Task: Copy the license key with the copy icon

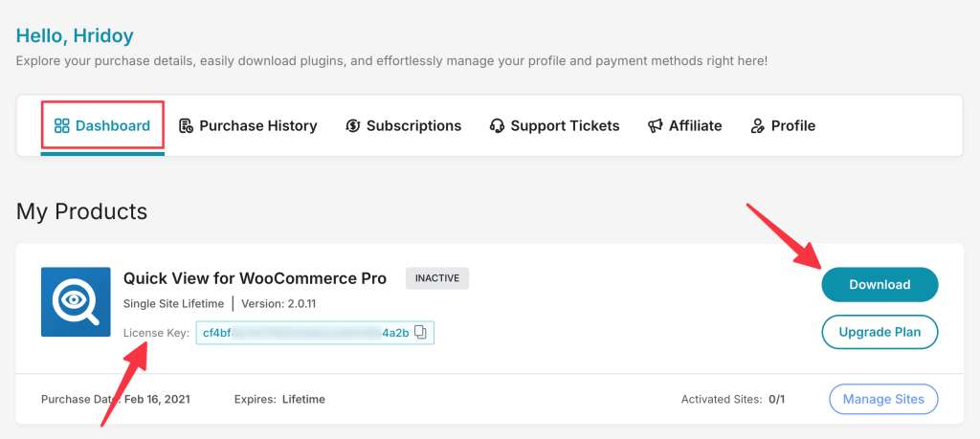Action: click(x=422, y=333)
